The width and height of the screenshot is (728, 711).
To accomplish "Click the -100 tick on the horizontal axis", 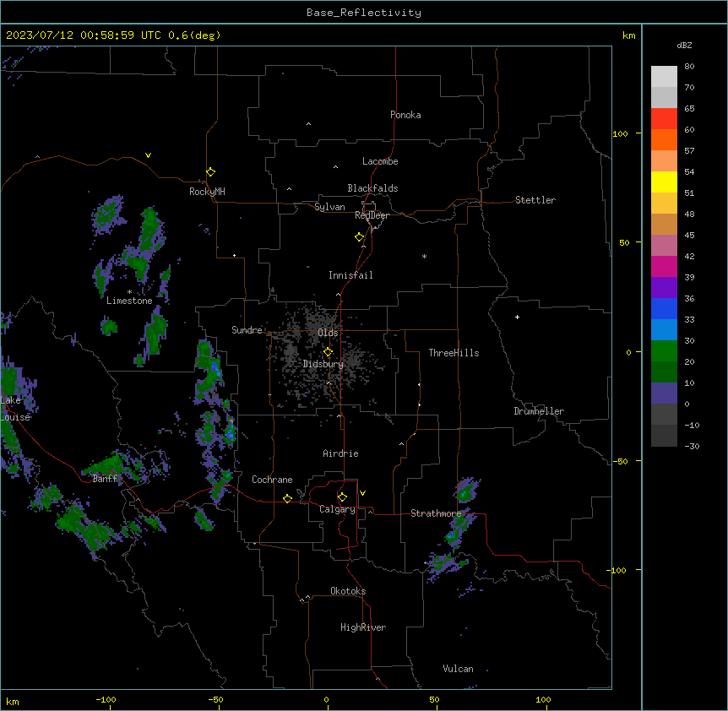I will [x=106, y=699].
